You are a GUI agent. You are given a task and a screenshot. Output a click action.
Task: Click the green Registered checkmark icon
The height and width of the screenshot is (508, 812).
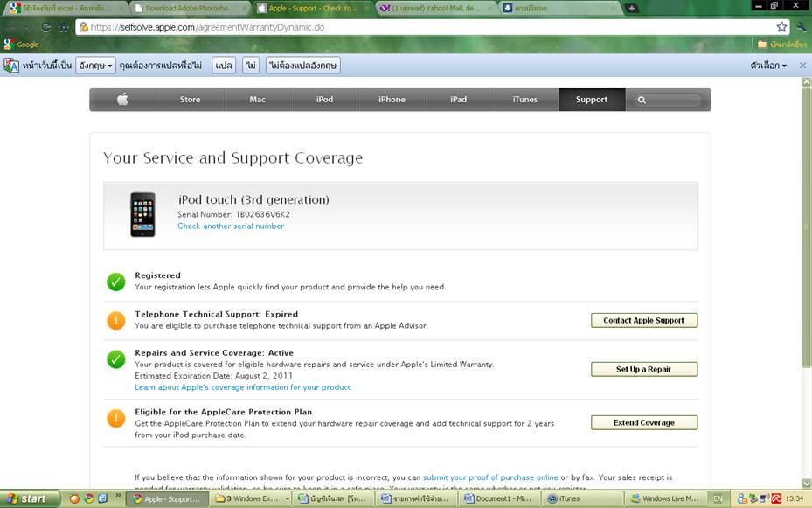116,282
